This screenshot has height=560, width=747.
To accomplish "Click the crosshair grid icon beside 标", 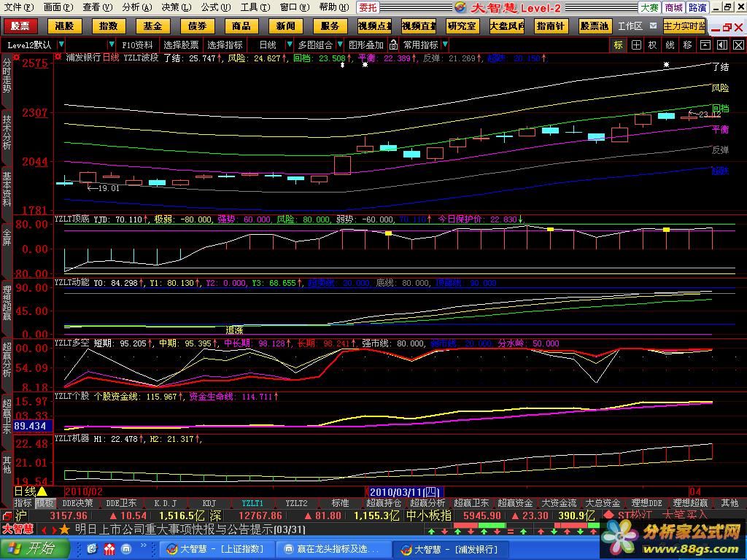I will click(x=636, y=45).
